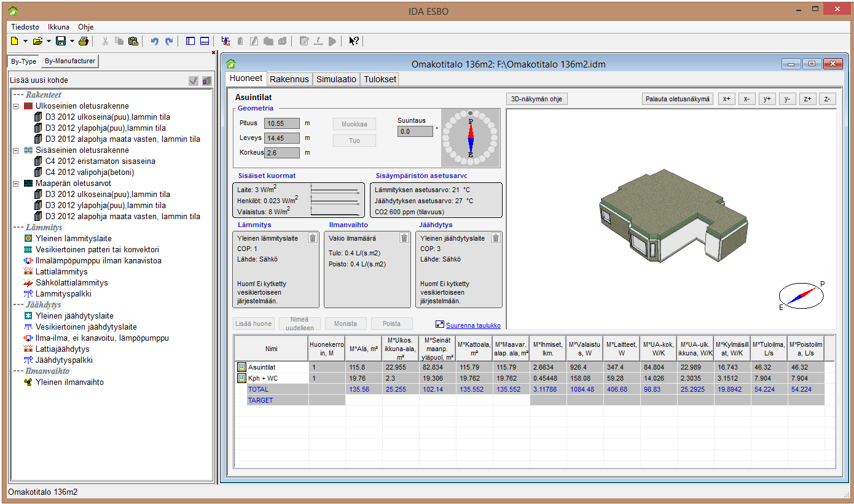
Task: Open the dropdown arrow next to Save
Action: coord(72,41)
